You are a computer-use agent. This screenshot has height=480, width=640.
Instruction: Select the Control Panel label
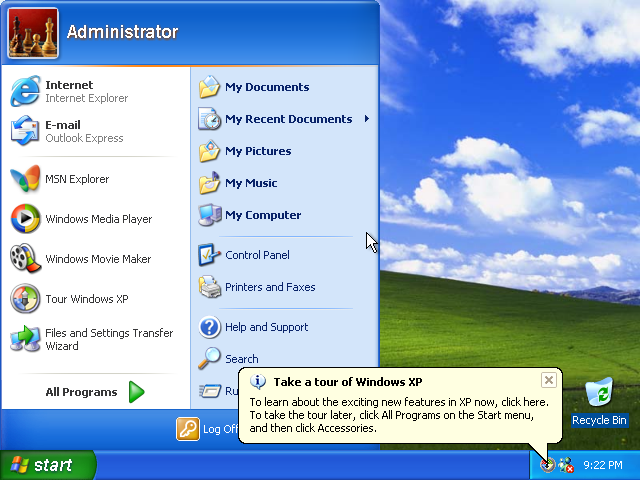click(x=257, y=255)
